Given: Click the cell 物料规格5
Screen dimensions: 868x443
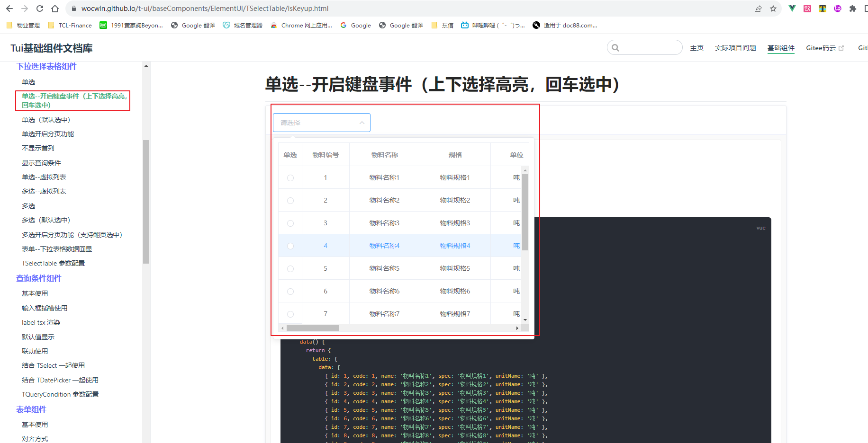Looking at the screenshot, I should pyautogui.click(x=455, y=268).
